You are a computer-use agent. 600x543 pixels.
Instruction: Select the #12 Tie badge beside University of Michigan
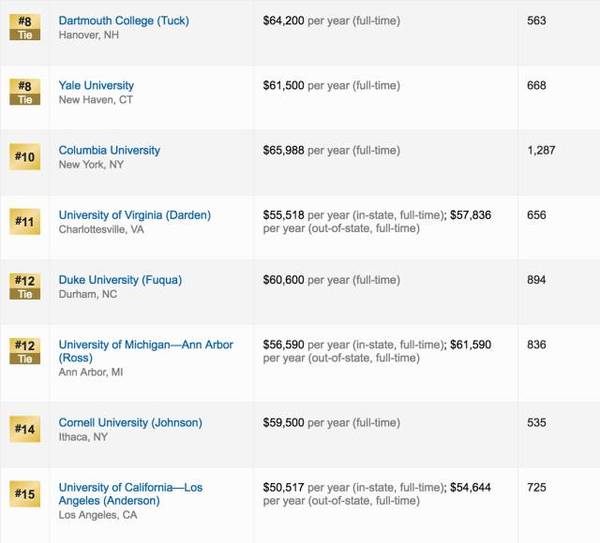coord(24,351)
